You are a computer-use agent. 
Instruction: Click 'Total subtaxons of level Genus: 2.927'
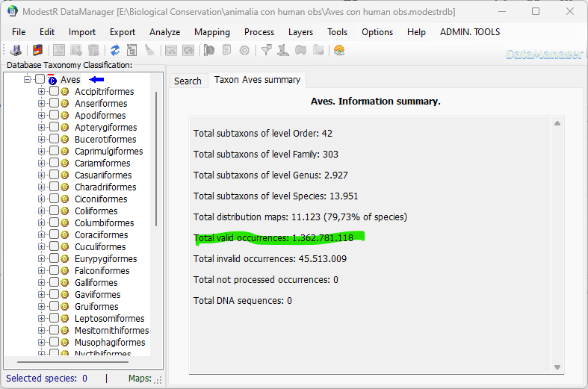pyautogui.click(x=270, y=175)
